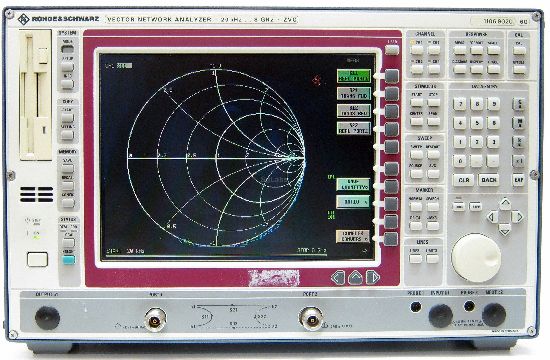Push the cyan PRESET key
Screen dimensions: 550x360
pyautogui.click(x=68, y=260)
